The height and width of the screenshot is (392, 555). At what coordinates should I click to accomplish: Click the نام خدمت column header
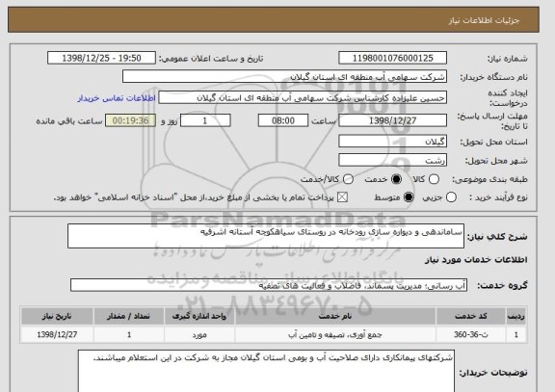pyautogui.click(x=335, y=316)
